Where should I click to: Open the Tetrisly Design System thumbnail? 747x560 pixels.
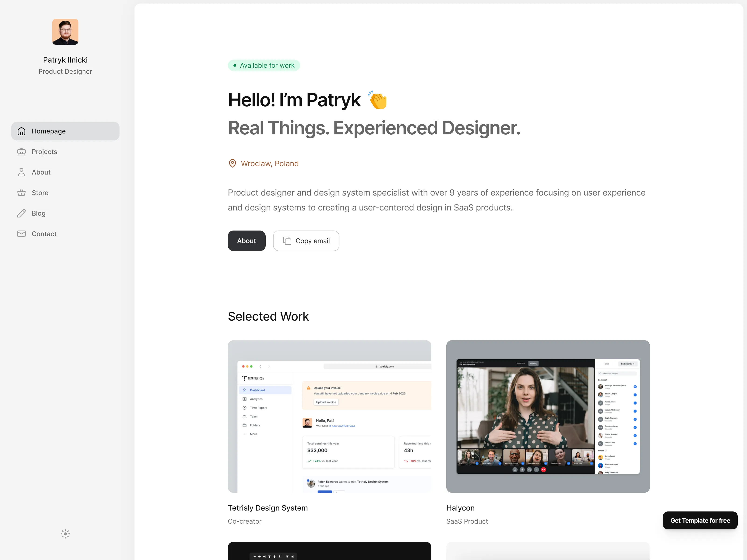330,416
